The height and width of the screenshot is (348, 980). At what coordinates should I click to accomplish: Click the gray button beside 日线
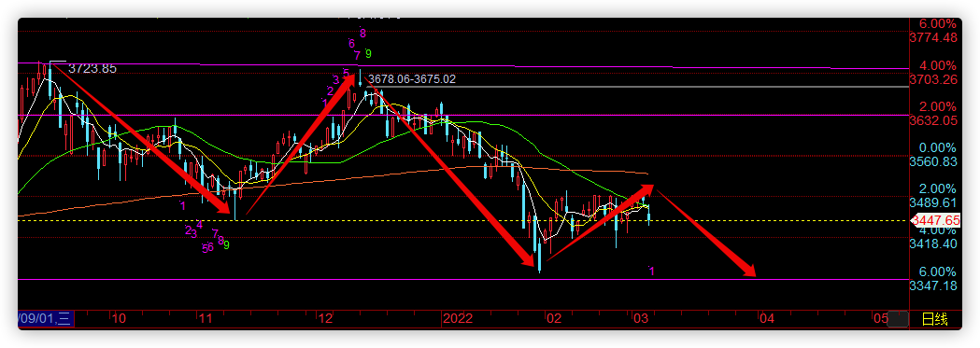point(898,319)
